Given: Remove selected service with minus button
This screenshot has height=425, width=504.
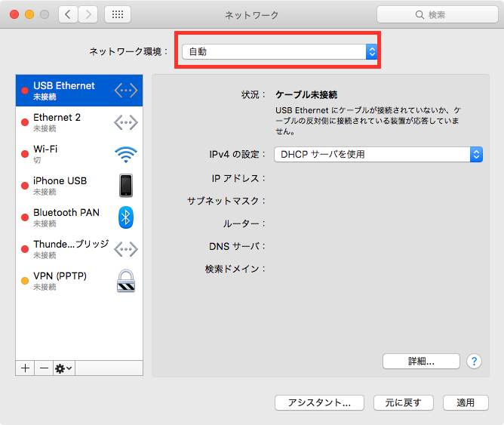Looking at the screenshot, I should coord(44,368).
